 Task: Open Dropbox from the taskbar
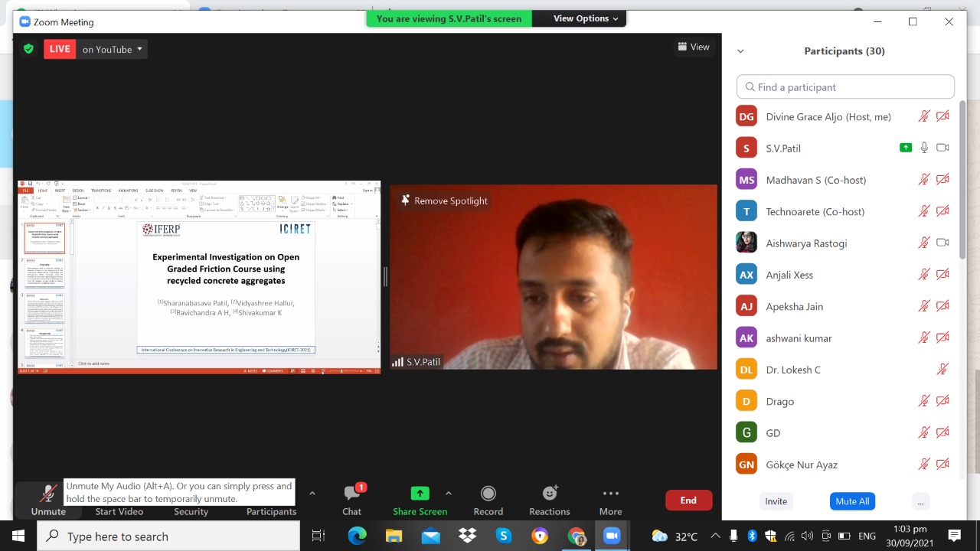click(467, 536)
